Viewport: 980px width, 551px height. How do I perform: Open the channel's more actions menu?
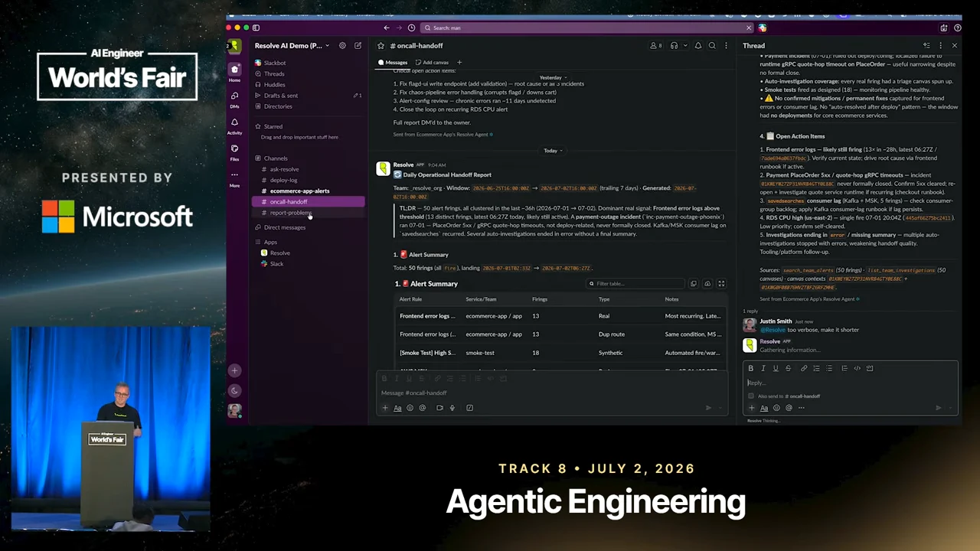click(726, 46)
